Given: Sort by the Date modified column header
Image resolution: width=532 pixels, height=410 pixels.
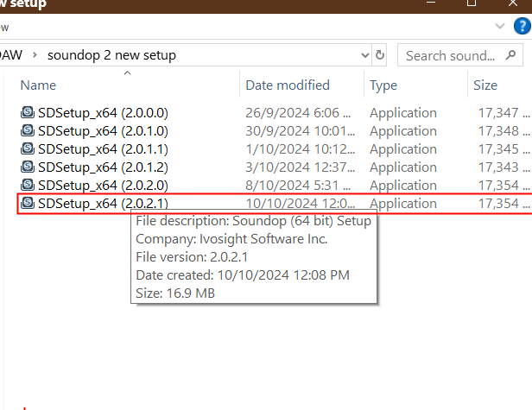Looking at the screenshot, I should click(x=288, y=85).
